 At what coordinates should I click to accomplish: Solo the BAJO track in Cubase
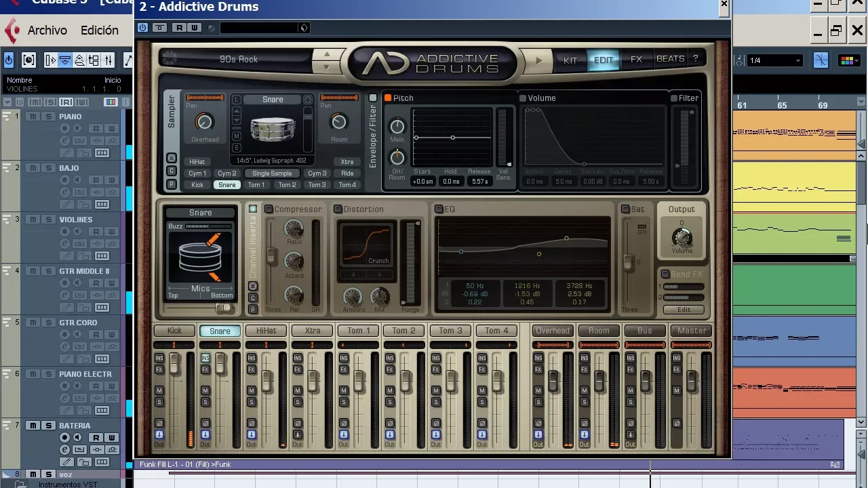tap(48, 168)
